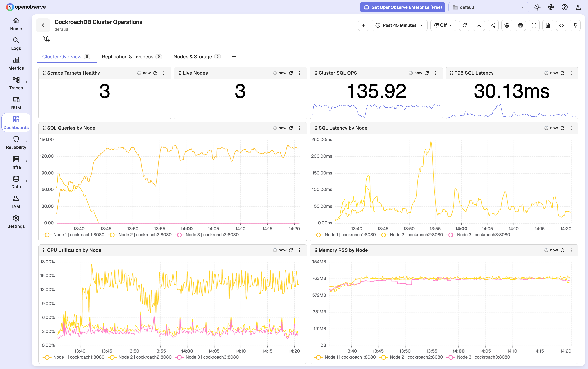Screen dimensions: 588x369
Task: Click the openobserve logo
Action: [x=26, y=7]
